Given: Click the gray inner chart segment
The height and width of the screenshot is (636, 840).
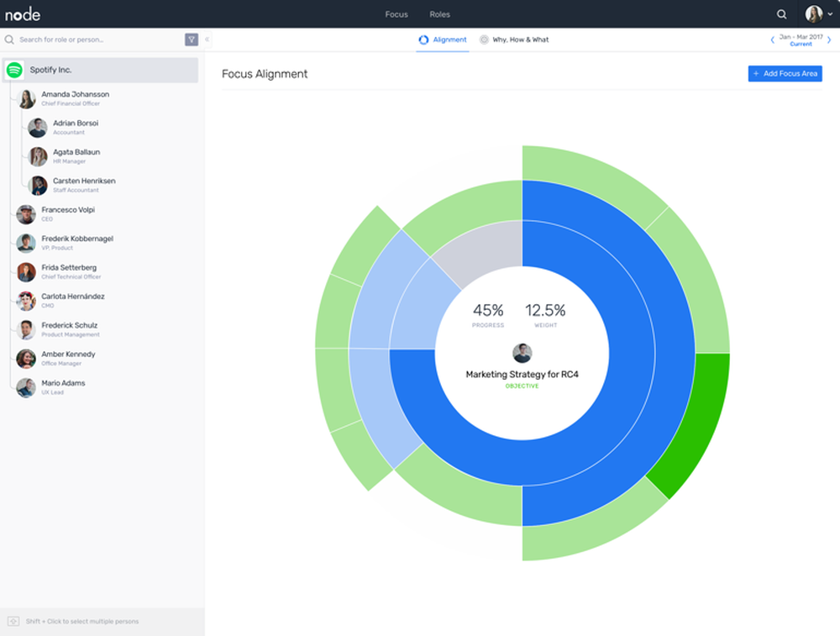Looking at the screenshot, I should 485,252.
